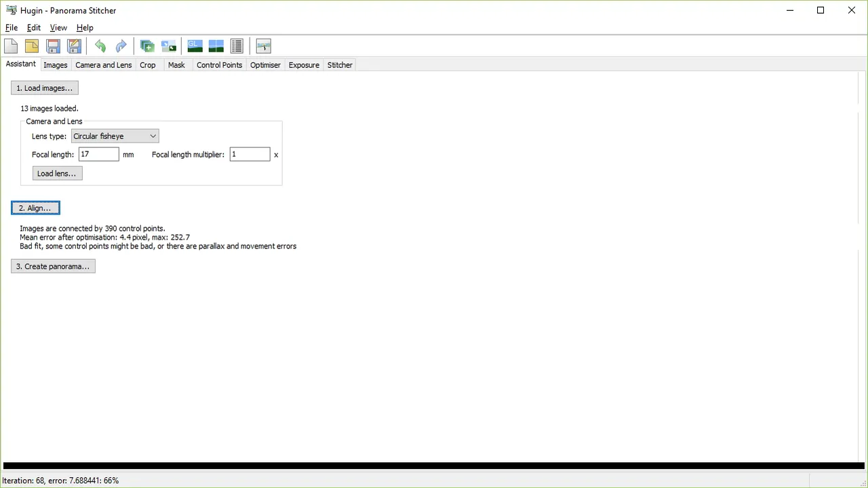
Task: Click the Focal length multiplier field
Action: click(x=250, y=155)
